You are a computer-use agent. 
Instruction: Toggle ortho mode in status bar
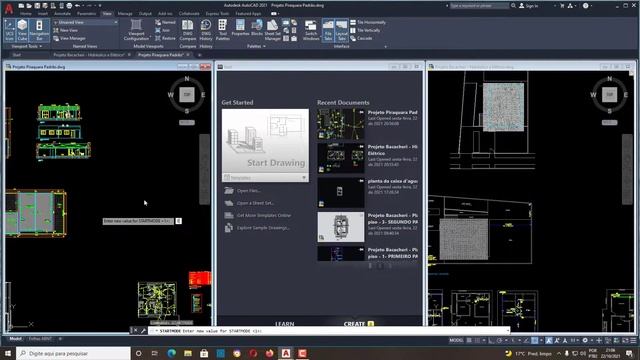point(491,340)
